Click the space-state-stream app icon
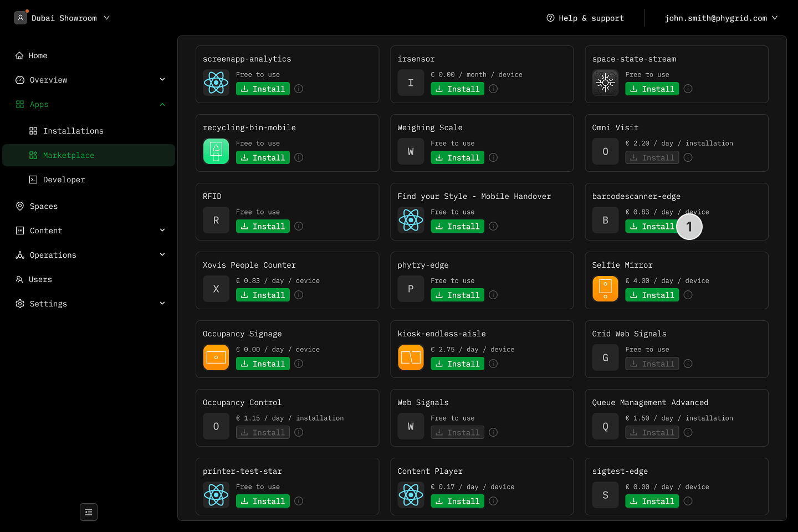The image size is (798, 532). point(605,83)
